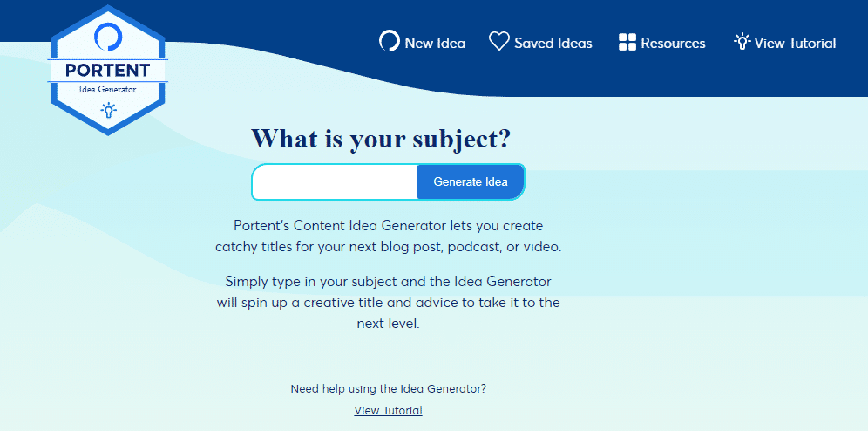Click the Saved Ideas heart icon

point(498,42)
